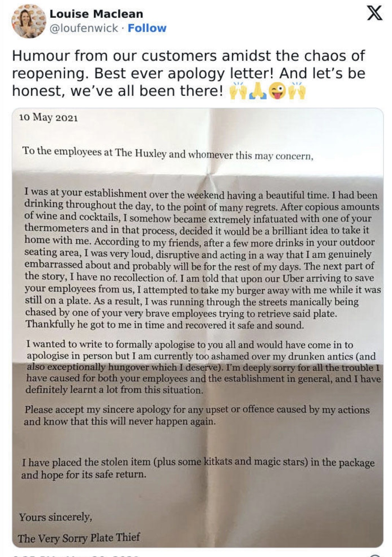Open the apology letter photo
Viewport: 392px width, 557px height.
[198, 328]
